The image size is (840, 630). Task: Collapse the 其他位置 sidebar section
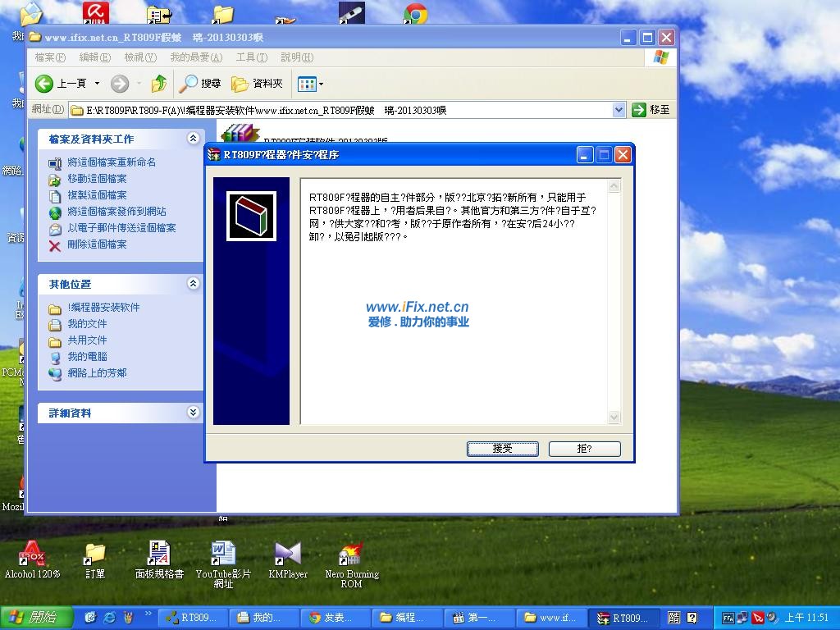193,285
